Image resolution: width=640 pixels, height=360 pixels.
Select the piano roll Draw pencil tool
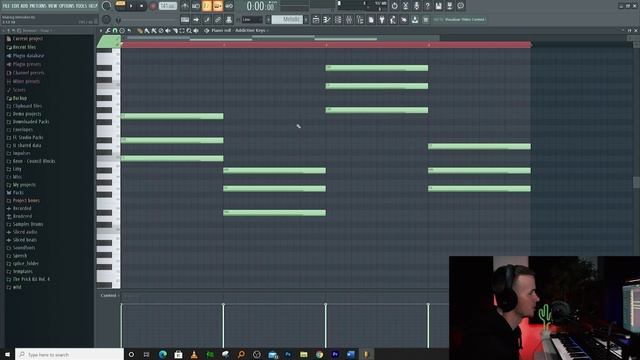(x=140, y=31)
